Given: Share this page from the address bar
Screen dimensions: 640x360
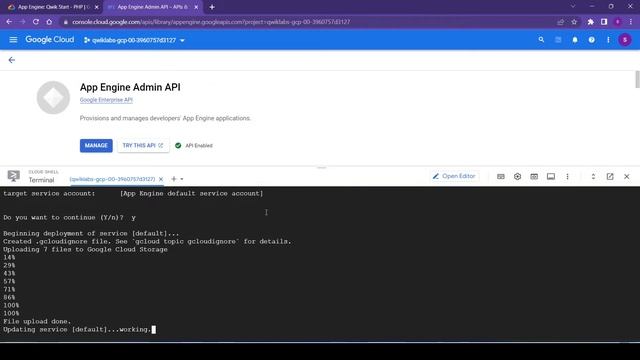Looking at the screenshot, I should tap(561, 22).
